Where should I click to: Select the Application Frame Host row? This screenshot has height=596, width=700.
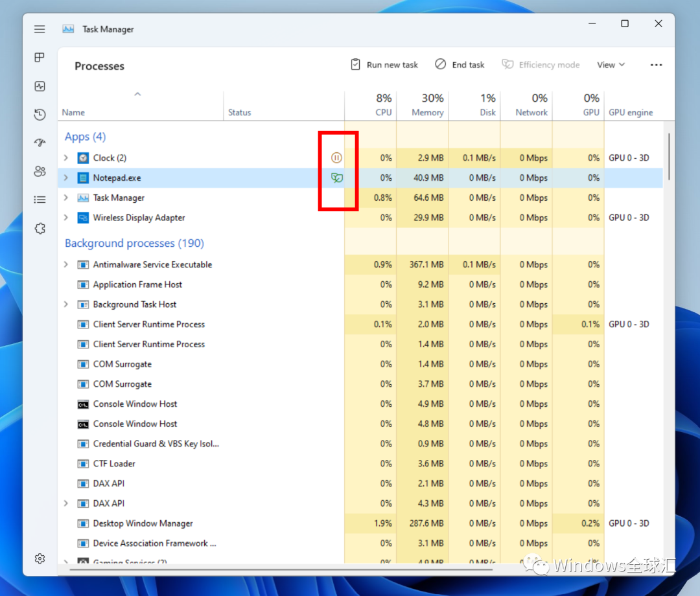(x=360, y=284)
